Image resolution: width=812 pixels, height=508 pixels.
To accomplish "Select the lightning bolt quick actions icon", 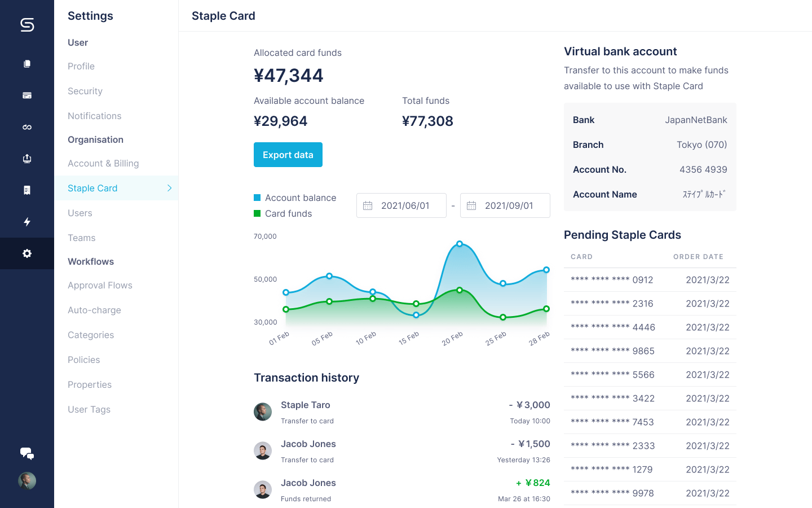I will 27,222.
